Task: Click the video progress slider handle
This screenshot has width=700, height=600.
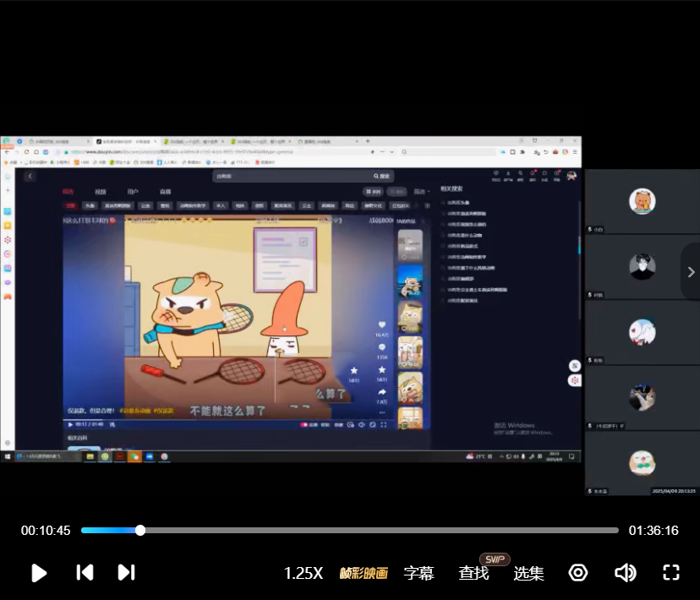Action: pos(140,531)
